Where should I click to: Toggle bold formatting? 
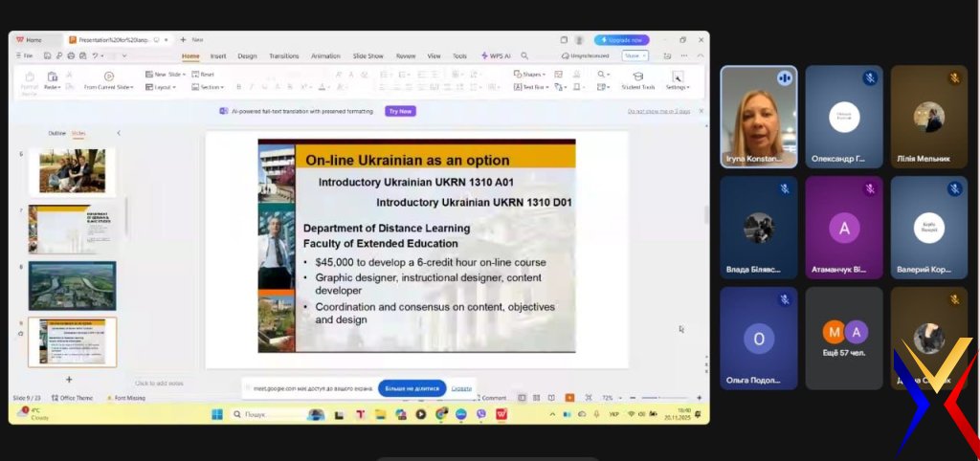(238, 87)
